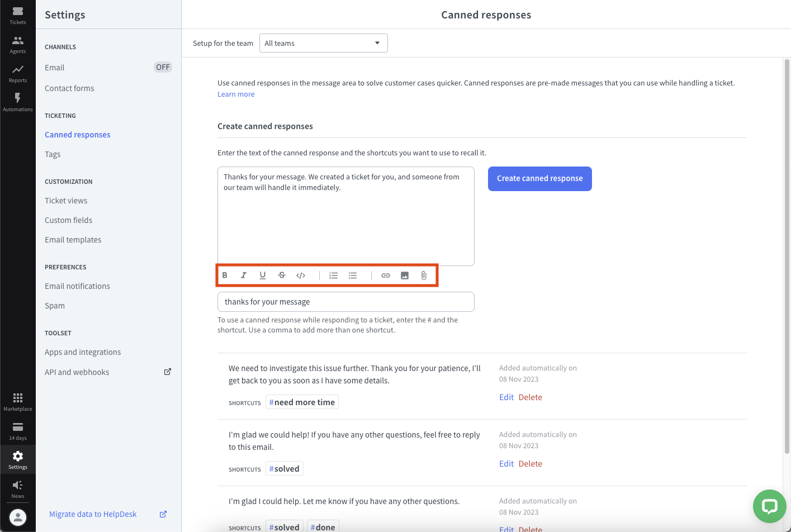Attach a file with the paperclip

pos(424,275)
